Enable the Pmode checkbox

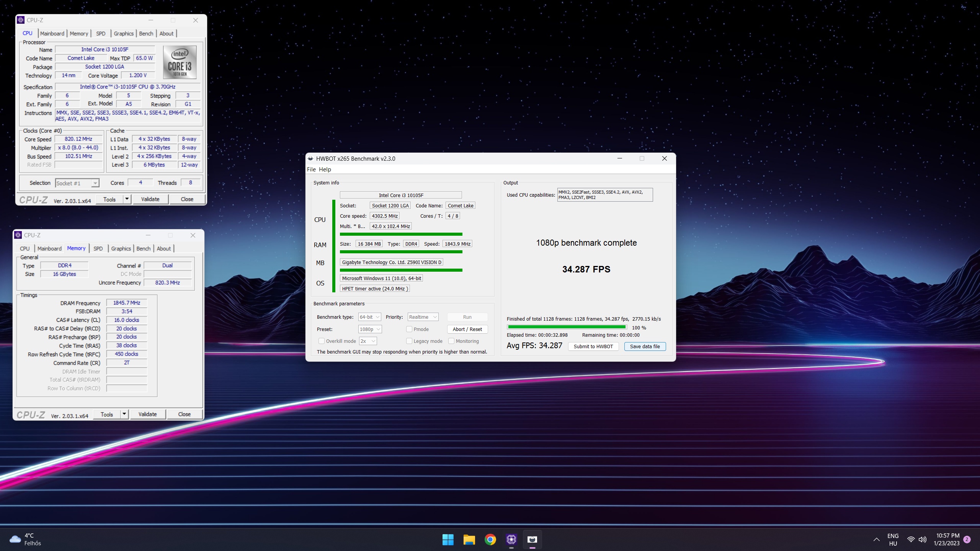pyautogui.click(x=409, y=329)
